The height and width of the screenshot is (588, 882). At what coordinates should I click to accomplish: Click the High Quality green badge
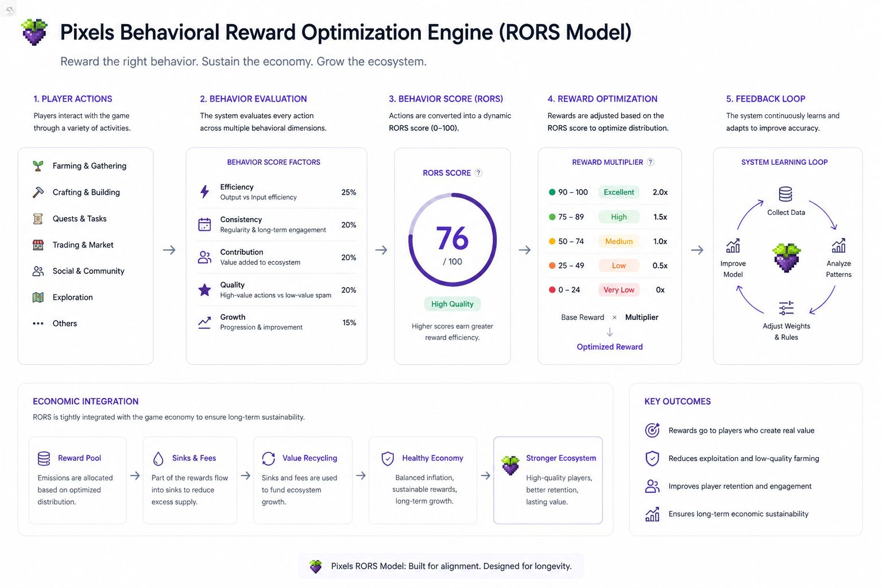tap(452, 304)
